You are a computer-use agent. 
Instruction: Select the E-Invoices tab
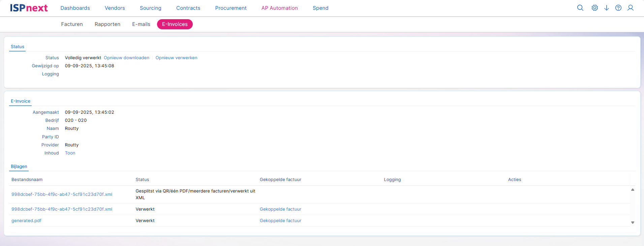point(175,24)
